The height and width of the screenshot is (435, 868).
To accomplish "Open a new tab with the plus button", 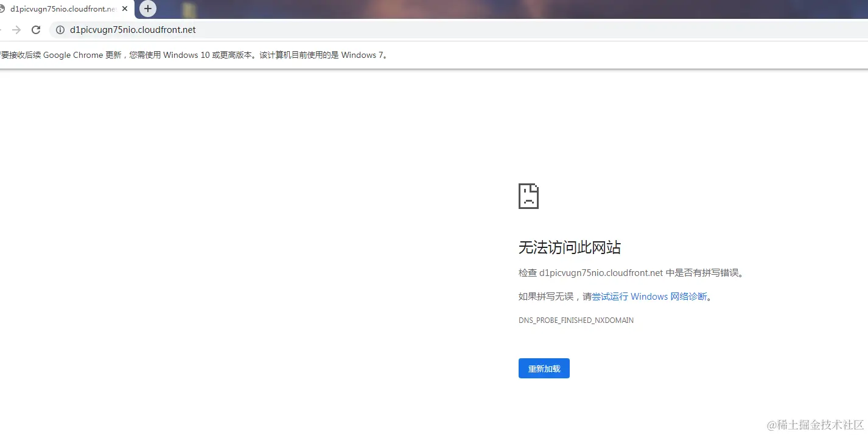I will pyautogui.click(x=148, y=9).
